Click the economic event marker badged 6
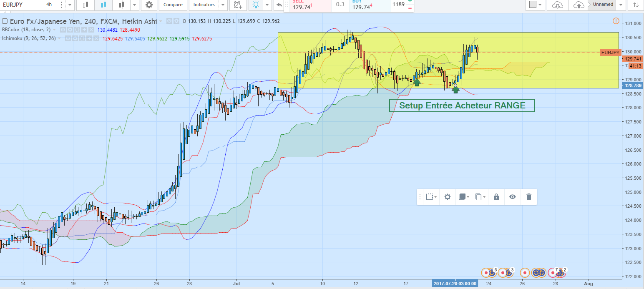The height and width of the screenshot is (289, 644). 492,273
